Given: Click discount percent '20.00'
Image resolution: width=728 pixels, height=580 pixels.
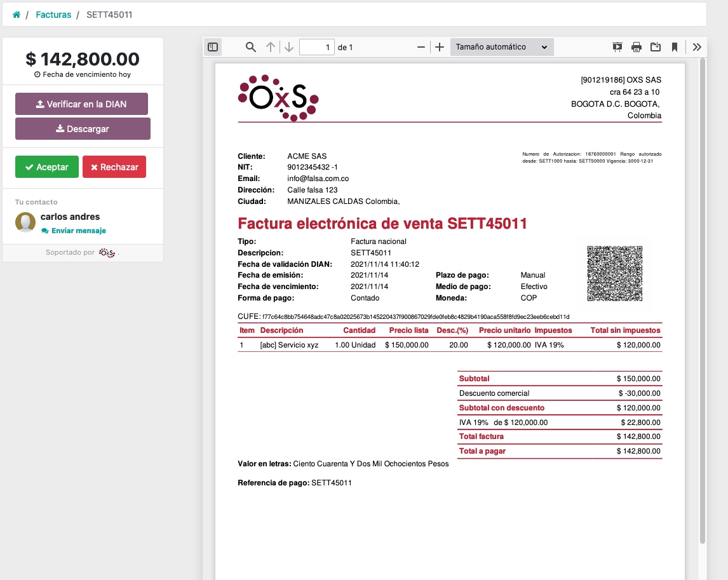Looking at the screenshot, I should pyautogui.click(x=459, y=345).
